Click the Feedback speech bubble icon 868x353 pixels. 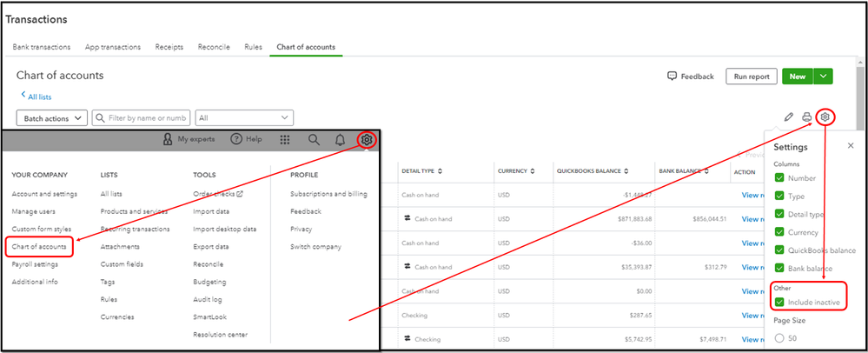point(672,76)
